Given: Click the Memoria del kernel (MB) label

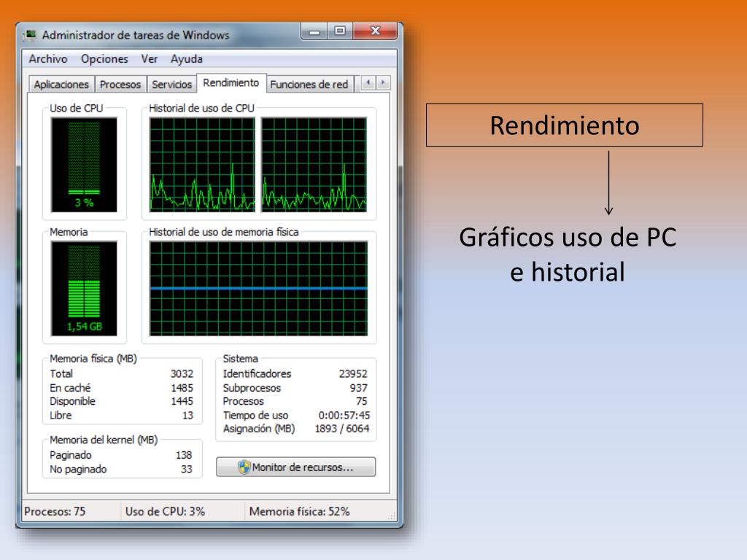Looking at the screenshot, I should point(104,440).
